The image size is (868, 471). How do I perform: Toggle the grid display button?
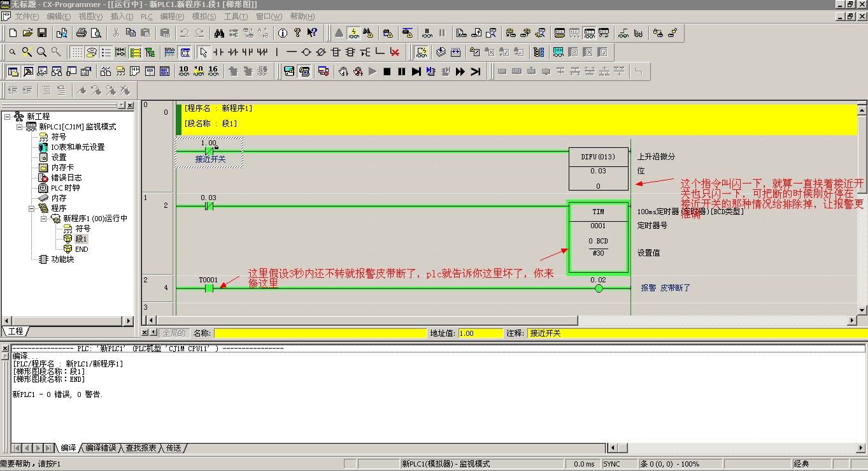click(76, 52)
